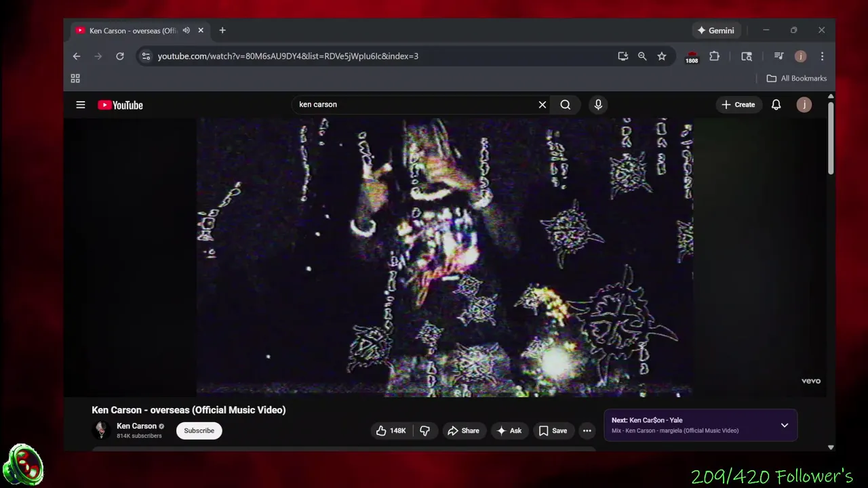868x488 pixels.
Task: Open YouTube notifications bell
Action: (x=776, y=104)
